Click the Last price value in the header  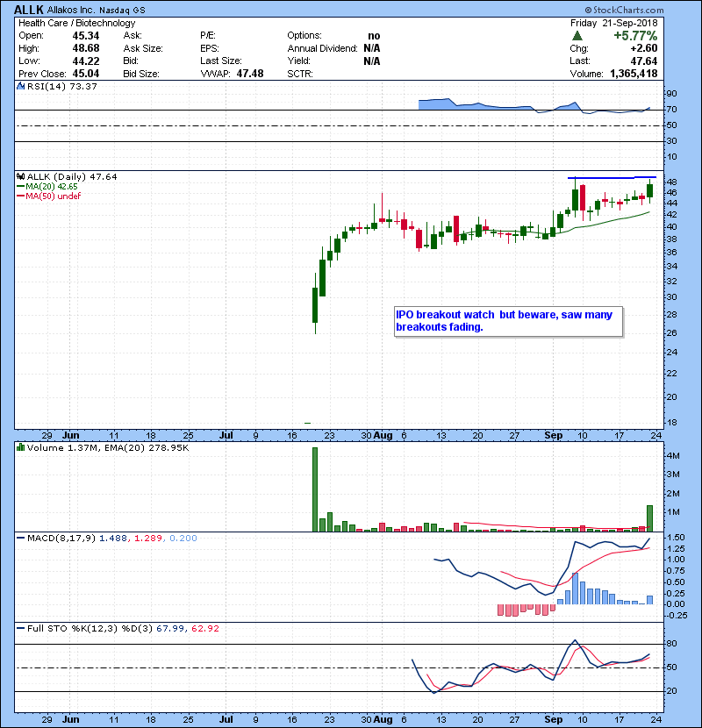tap(644, 61)
